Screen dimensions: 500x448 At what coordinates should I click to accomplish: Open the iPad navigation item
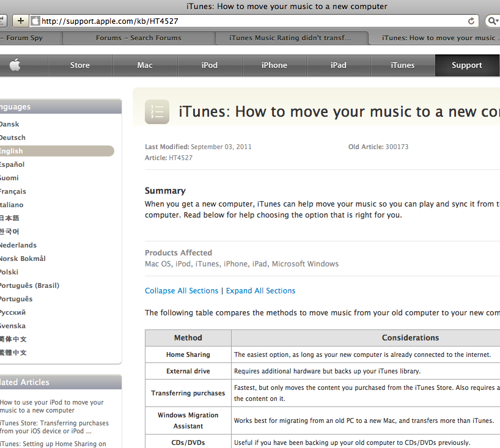pyautogui.click(x=339, y=65)
